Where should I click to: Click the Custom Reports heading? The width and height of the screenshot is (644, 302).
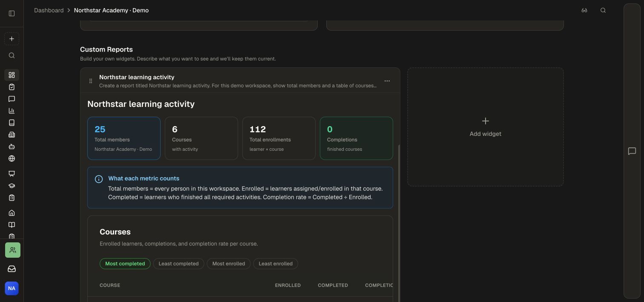point(106,49)
